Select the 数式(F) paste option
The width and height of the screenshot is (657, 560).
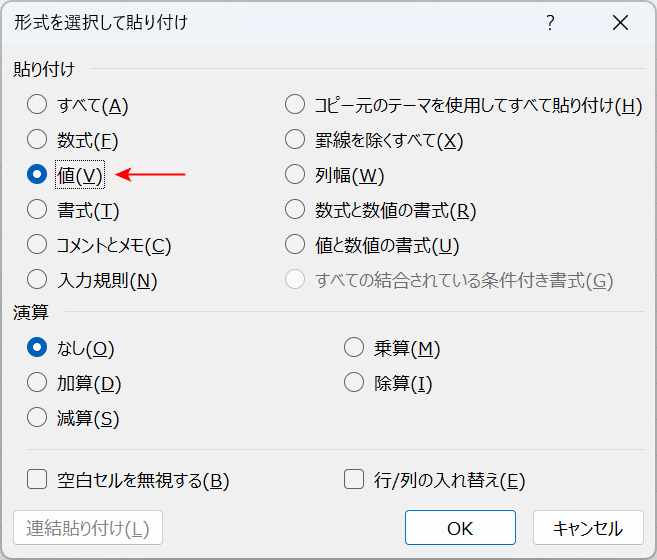coord(37,140)
